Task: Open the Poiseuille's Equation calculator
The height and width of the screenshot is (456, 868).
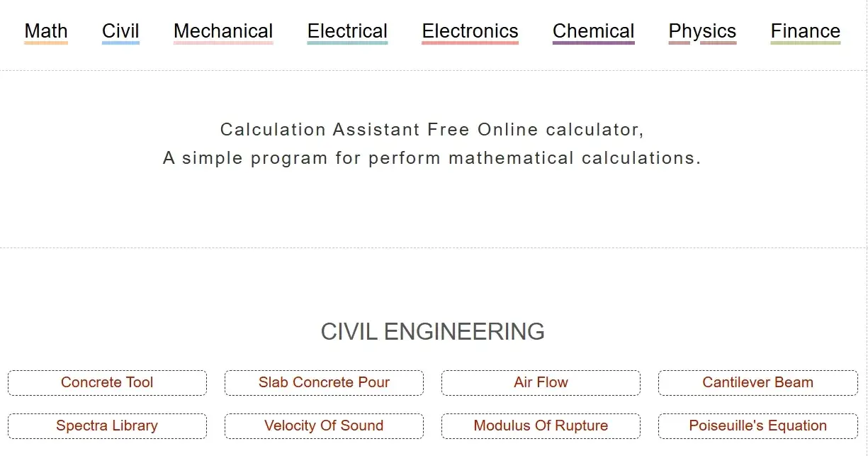Action: pyautogui.click(x=757, y=426)
